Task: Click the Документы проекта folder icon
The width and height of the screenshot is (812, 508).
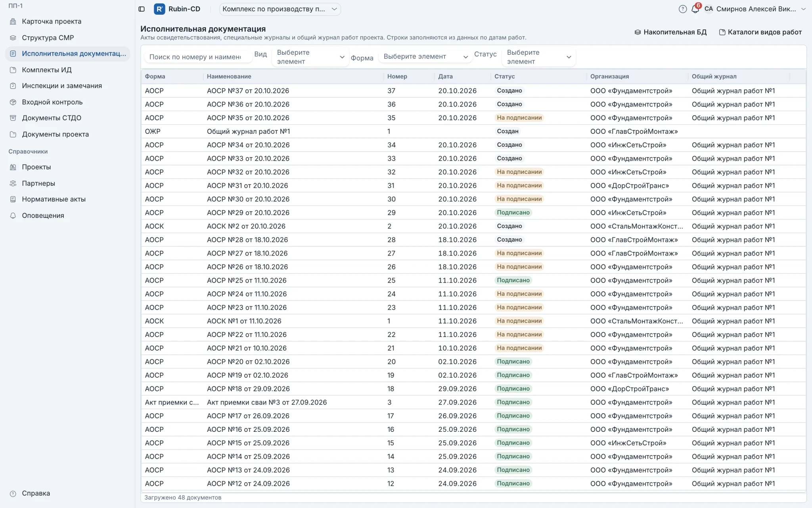Action: [x=13, y=134]
